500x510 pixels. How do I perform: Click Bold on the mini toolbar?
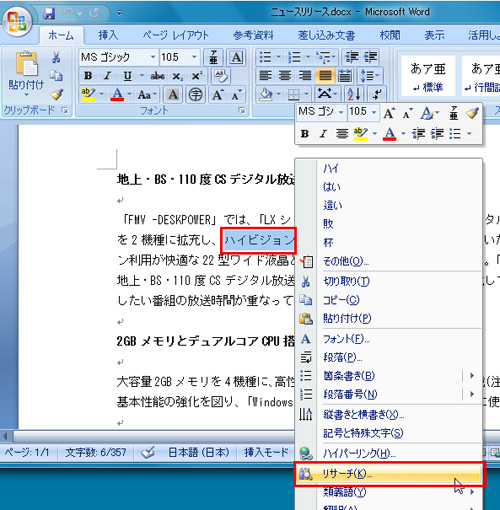[304, 134]
